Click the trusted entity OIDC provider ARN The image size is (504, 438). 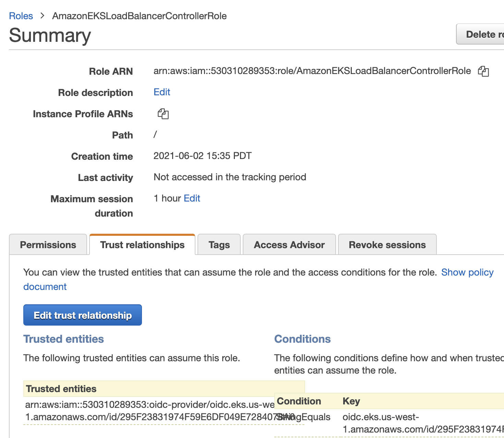[x=150, y=411]
